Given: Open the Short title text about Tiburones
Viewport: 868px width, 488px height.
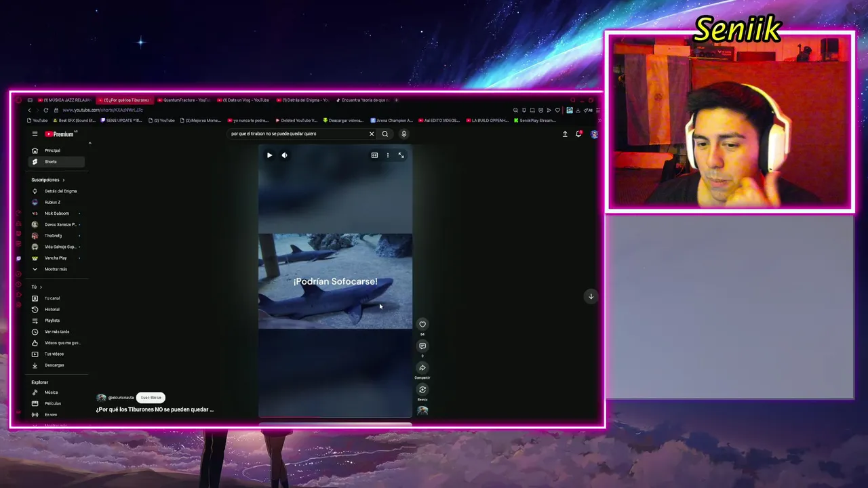Looking at the screenshot, I should (155, 409).
